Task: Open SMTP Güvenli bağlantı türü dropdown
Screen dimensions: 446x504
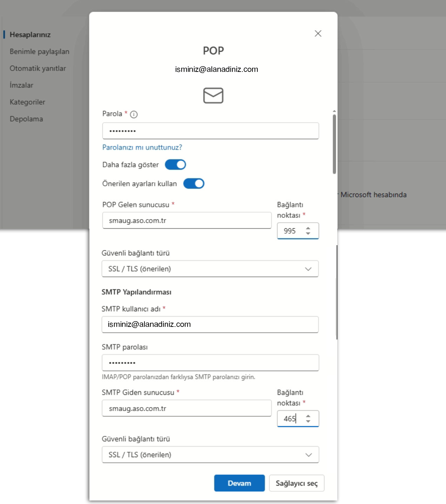Action: (x=210, y=455)
